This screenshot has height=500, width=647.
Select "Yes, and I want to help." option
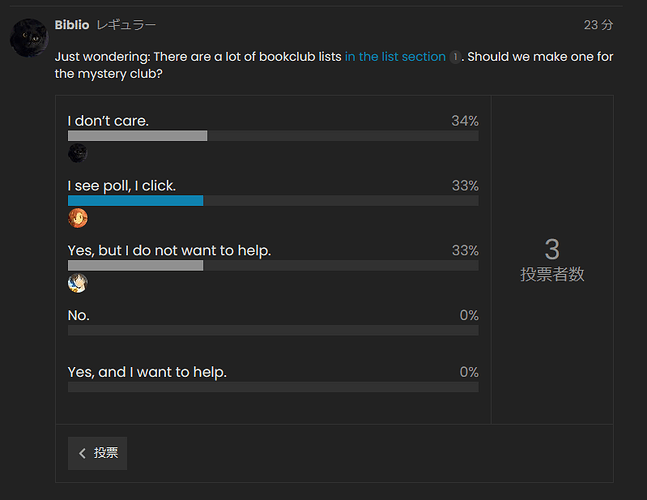(147, 372)
